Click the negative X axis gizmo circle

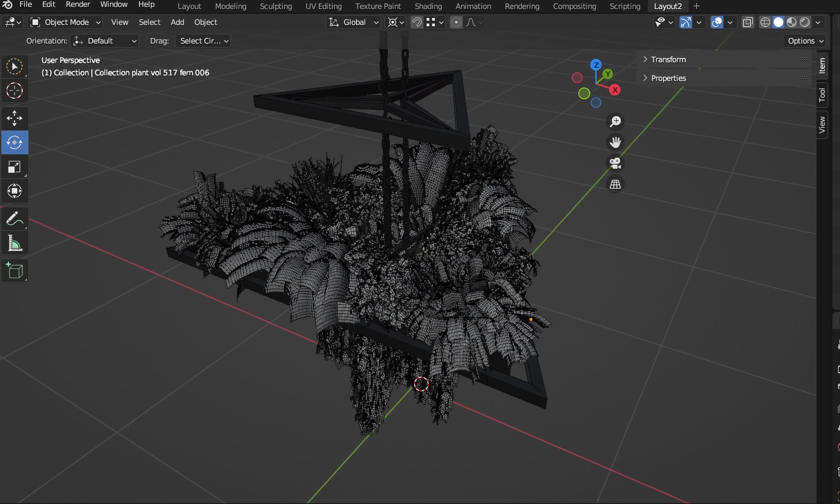pos(577,77)
